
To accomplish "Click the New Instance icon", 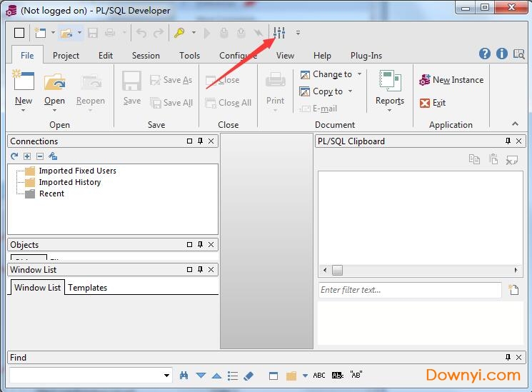I will point(425,80).
